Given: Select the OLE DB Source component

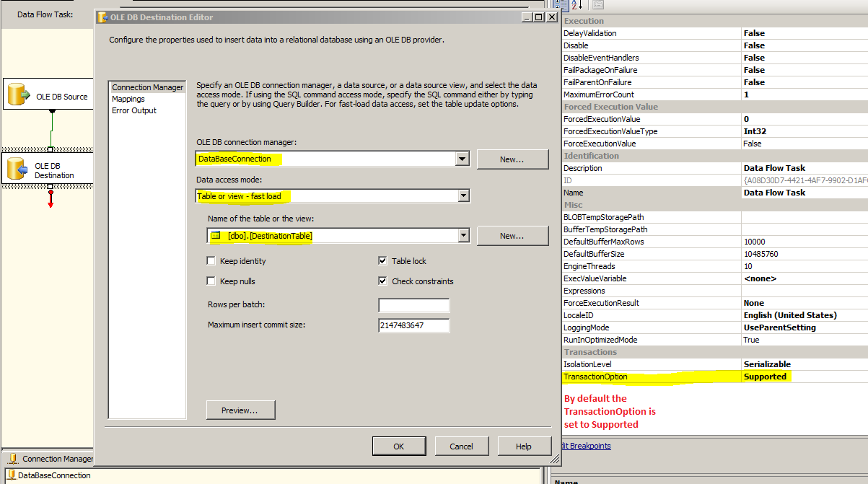Looking at the screenshot, I should point(48,94).
